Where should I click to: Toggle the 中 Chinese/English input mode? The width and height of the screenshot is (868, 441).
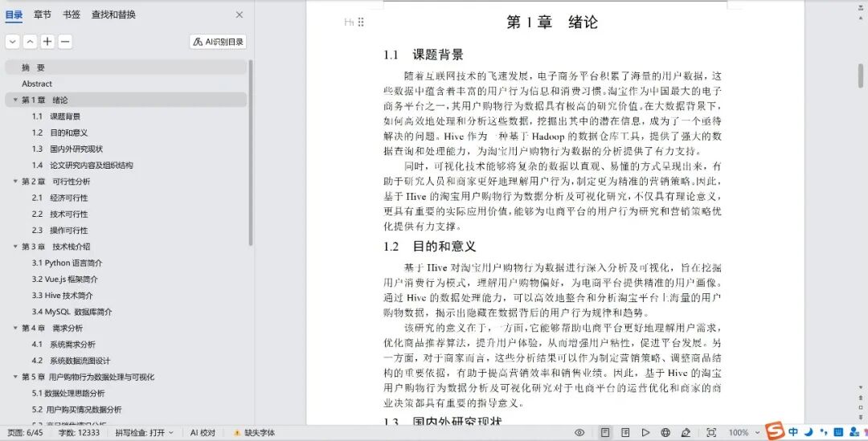(793, 431)
